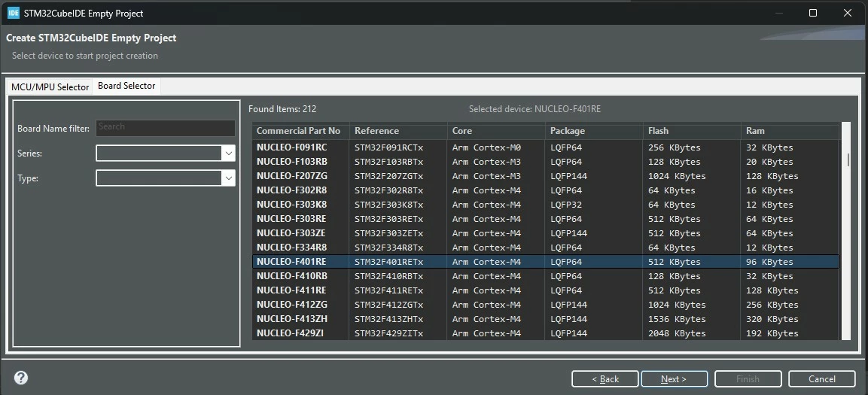Select the NUCLEO-F410RB board row

pyautogui.click(x=545, y=276)
